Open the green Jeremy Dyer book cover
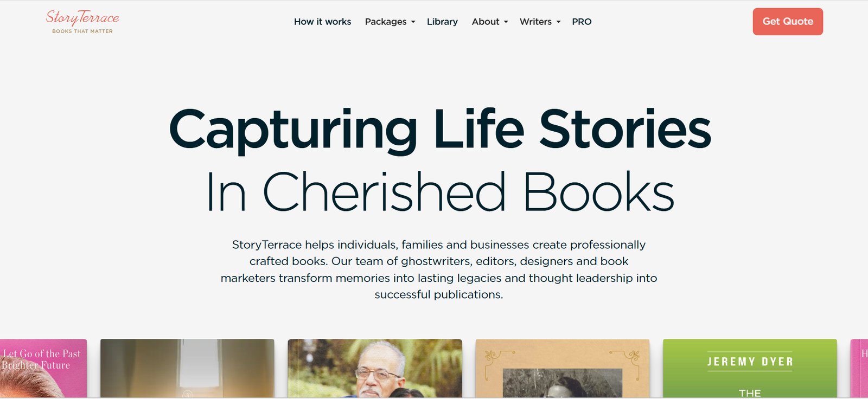Image resolution: width=868 pixels, height=399 pixels. click(x=750, y=369)
